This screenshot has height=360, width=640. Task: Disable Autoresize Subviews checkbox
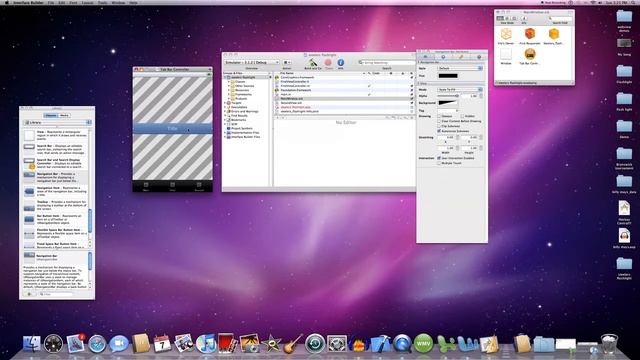439,131
